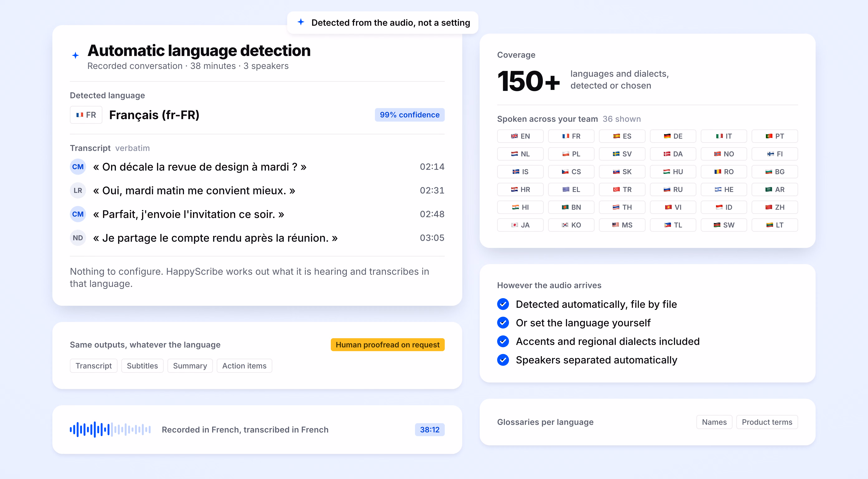Click the AR language chip
The height and width of the screenshot is (479, 868).
tap(775, 189)
